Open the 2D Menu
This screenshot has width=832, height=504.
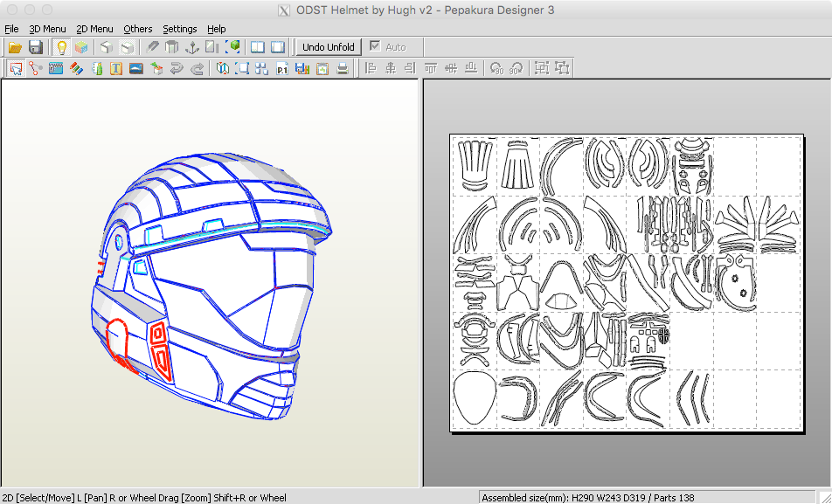click(94, 29)
